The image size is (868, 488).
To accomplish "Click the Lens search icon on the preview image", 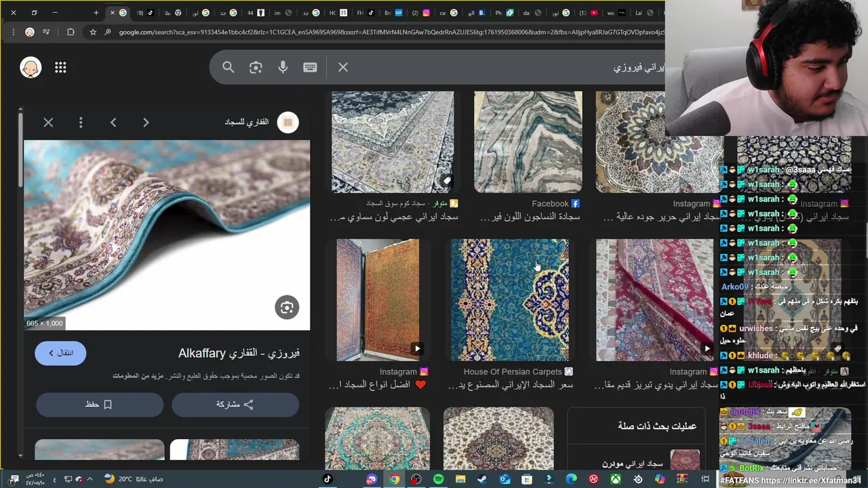I will click(x=287, y=307).
